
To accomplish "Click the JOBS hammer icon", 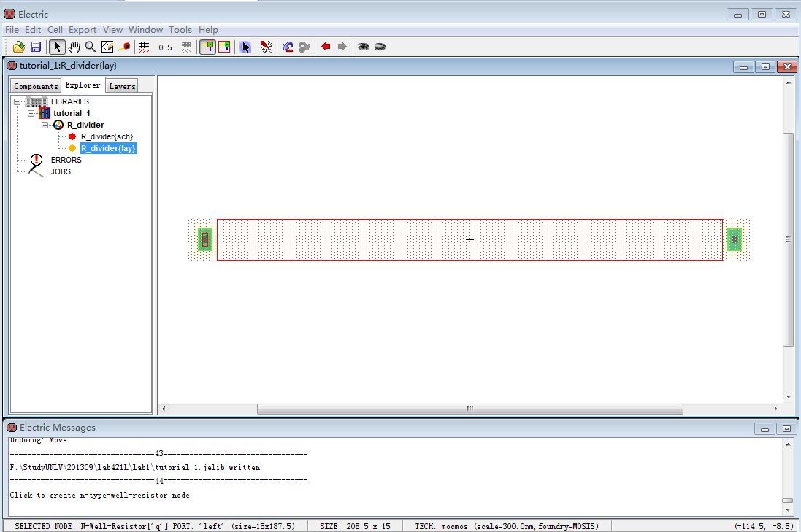I will click(x=36, y=172).
